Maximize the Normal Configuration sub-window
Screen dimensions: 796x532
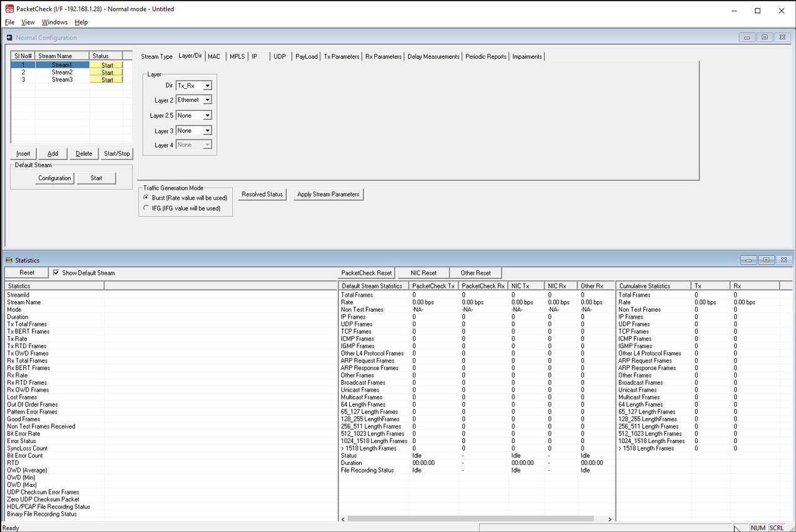pyautogui.click(x=764, y=38)
